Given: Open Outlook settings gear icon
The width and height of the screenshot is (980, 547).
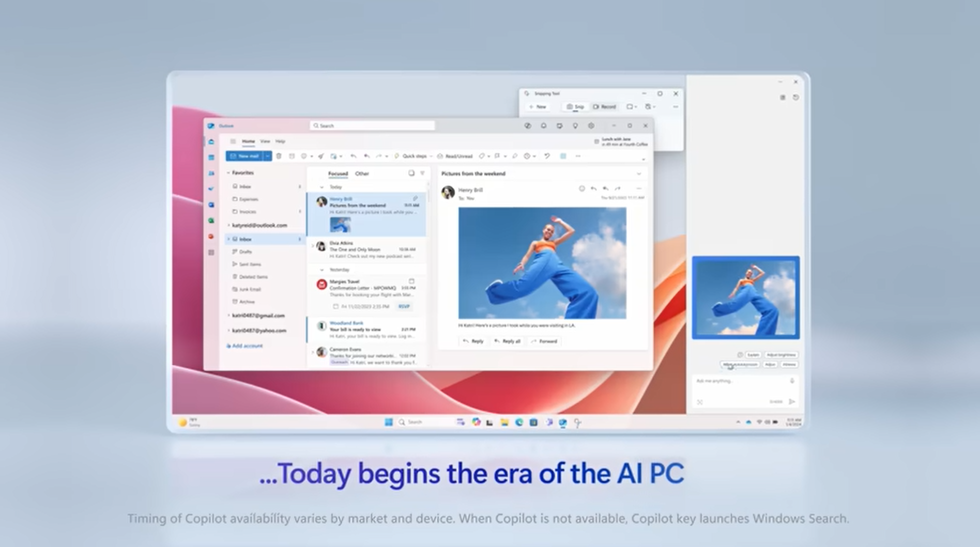Looking at the screenshot, I should (591, 126).
